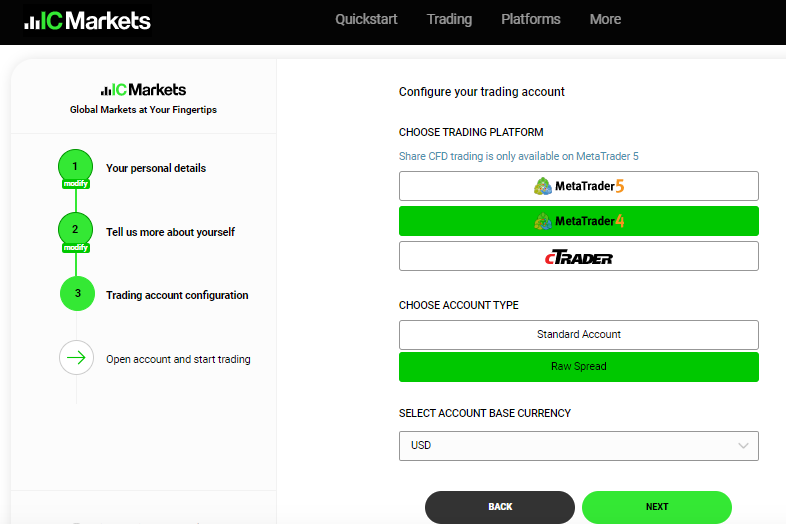Click the BACK button
The height and width of the screenshot is (524, 786).
pyautogui.click(x=500, y=507)
